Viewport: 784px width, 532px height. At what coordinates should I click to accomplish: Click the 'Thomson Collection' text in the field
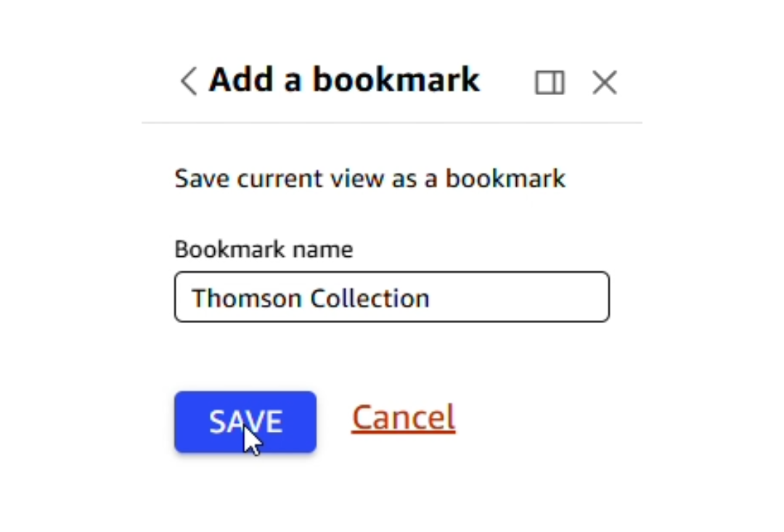[x=310, y=298]
